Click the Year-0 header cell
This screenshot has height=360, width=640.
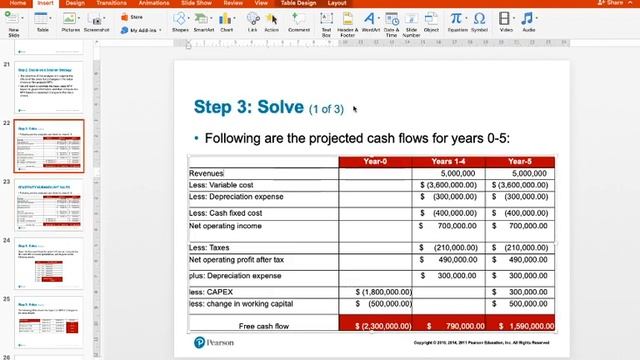pos(375,162)
